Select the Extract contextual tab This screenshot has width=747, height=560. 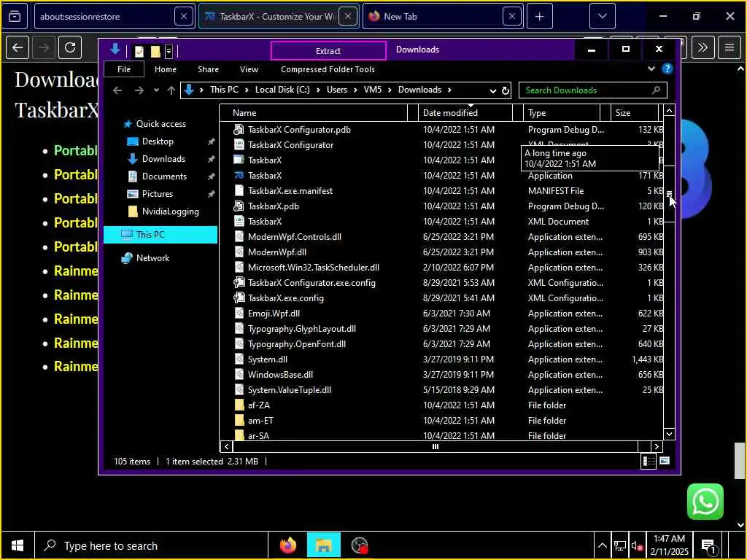tap(328, 50)
